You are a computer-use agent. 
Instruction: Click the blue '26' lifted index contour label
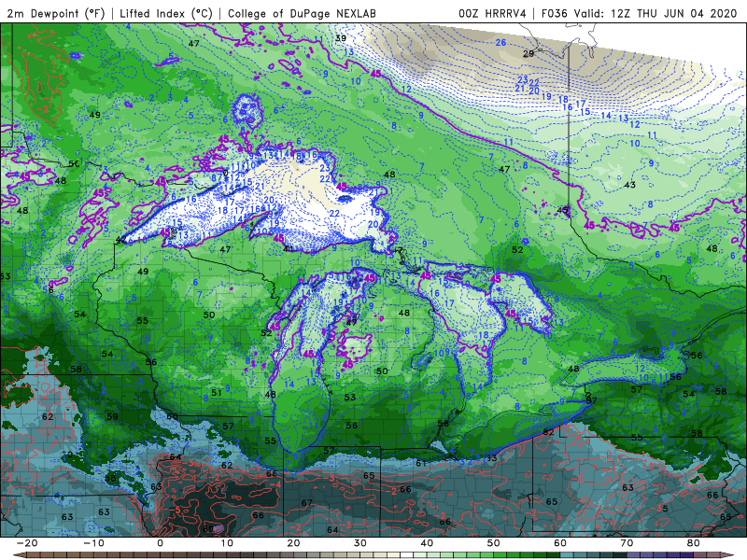pyautogui.click(x=500, y=42)
